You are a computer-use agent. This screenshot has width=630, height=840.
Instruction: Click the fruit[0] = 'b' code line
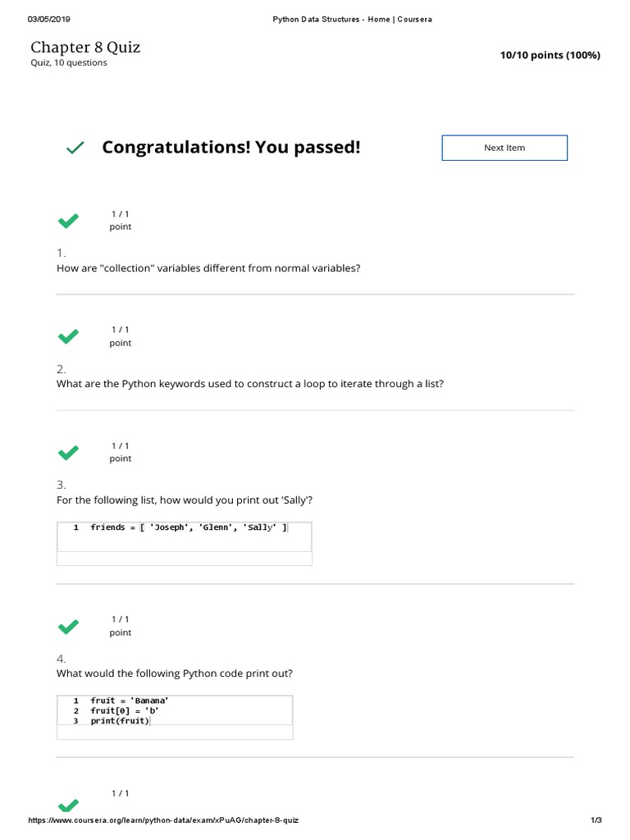point(124,710)
